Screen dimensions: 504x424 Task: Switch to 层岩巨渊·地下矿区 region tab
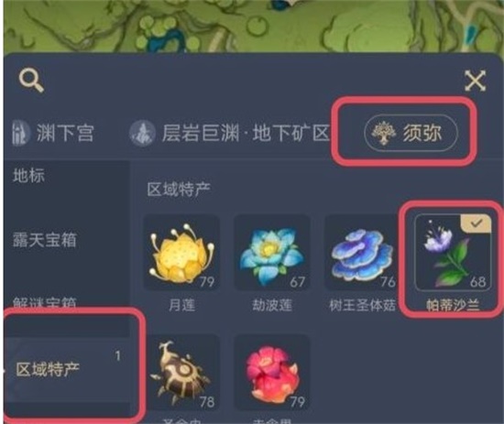[x=230, y=133]
